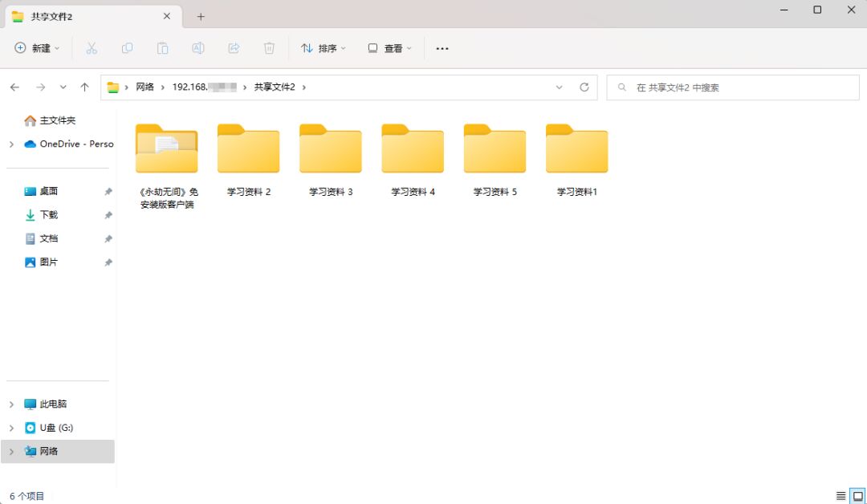Screen dimensions: 867x504
Task: Select 下载 in quick access sidebar
Action: coord(49,215)
